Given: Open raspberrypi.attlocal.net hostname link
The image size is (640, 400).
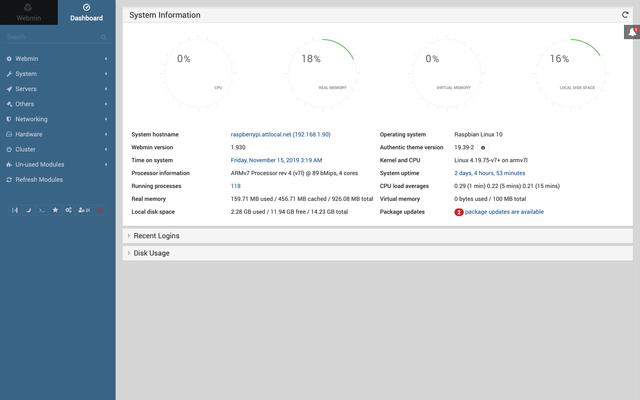Looking at the screenshot, I should (280, 134).
